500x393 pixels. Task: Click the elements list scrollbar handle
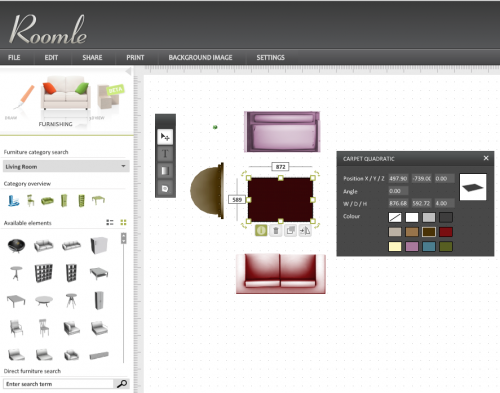(124, 238)
